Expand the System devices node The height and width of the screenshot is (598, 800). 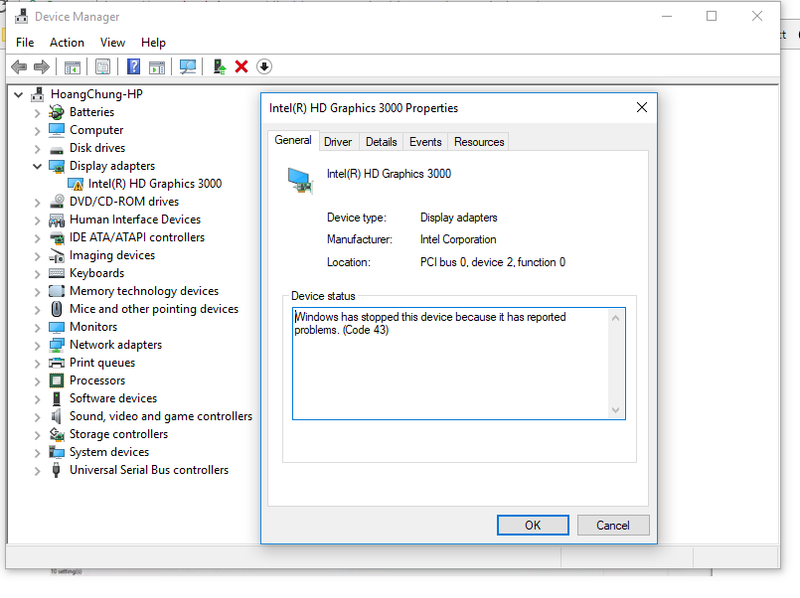pyautogui.click(x=37, y=452)
